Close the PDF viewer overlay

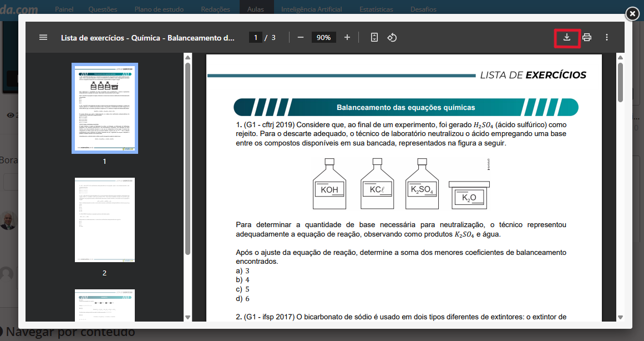632,14
